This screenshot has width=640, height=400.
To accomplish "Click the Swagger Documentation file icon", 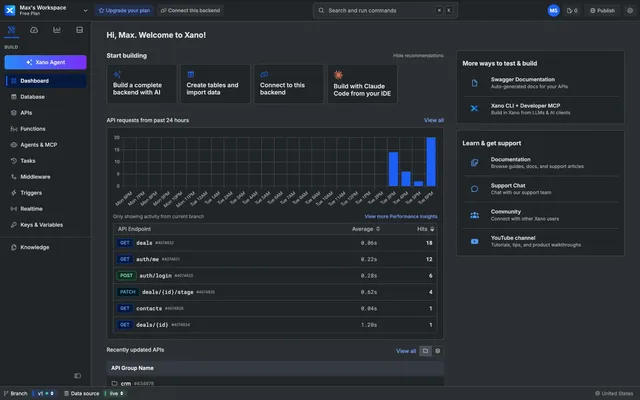I will coord(474,83).
